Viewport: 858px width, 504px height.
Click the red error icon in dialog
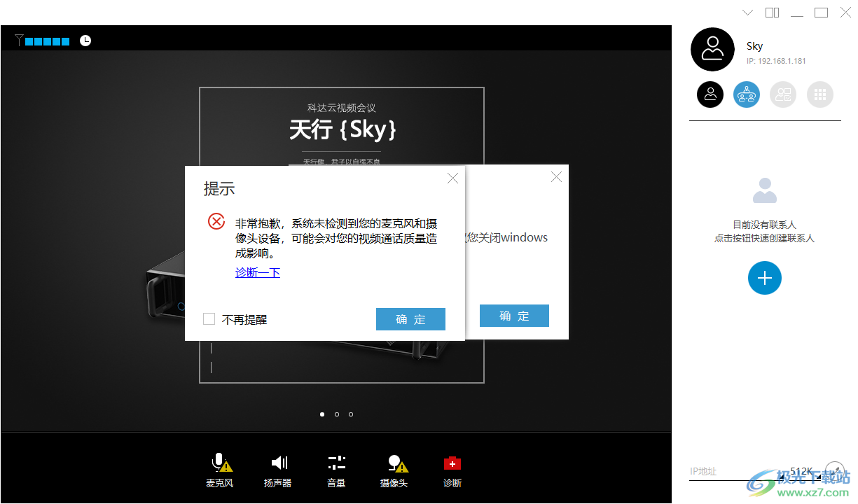pos(216,222)
